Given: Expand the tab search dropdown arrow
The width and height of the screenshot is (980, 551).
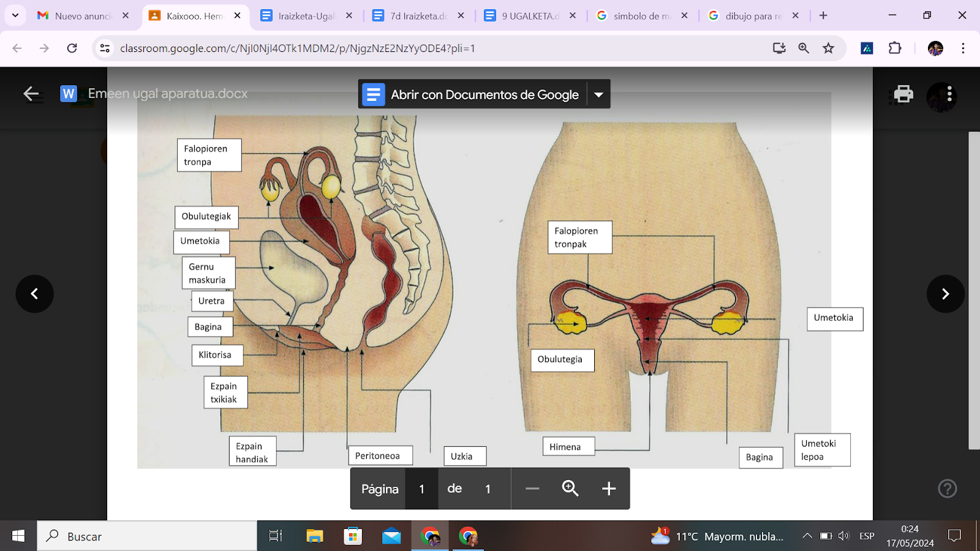Looking at the screenshot, I should point(15,16).
